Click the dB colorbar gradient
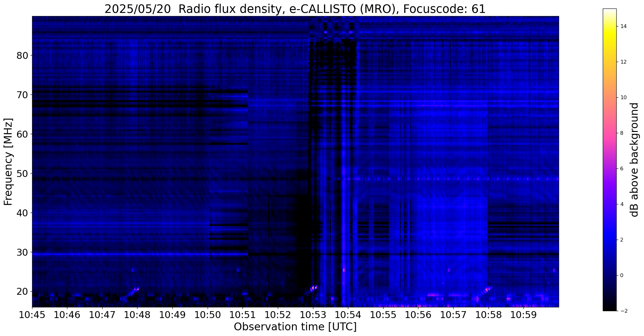Image resolution: width=644 pixels, height=336 pixels. coord(609,160)
